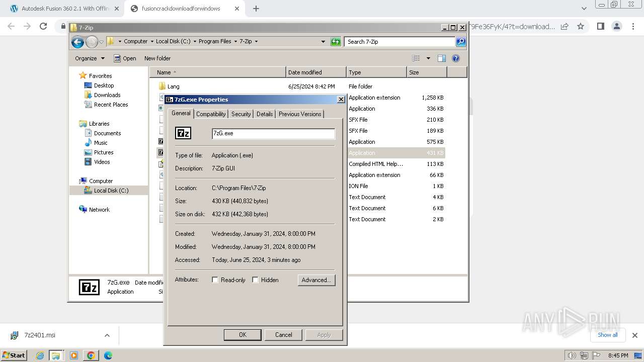The width and height of the screenshot is (644, 362).
Task: Select the Lang folder icon
Action: [162, 86]
